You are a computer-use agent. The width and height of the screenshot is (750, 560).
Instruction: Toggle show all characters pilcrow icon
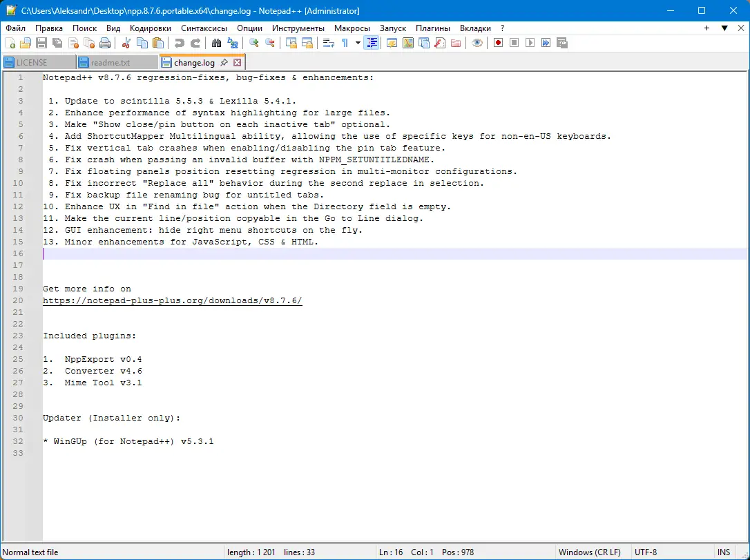pos(345,43)
